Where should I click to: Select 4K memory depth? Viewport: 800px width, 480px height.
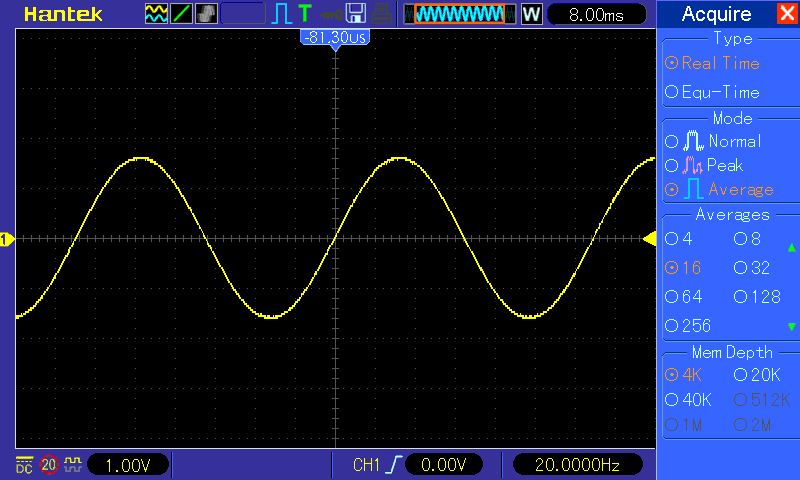[684, 375]
